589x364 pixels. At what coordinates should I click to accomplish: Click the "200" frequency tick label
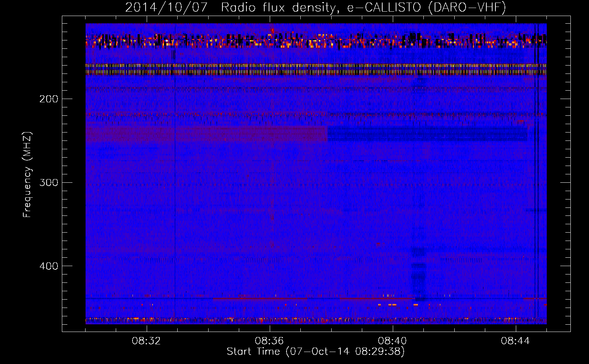pyautogui.click(x=49, y=99)
